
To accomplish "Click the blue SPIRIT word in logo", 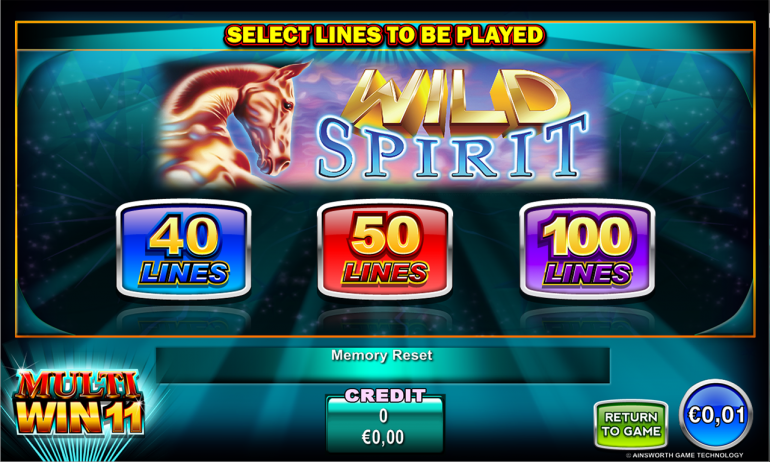I will (452, 148).
